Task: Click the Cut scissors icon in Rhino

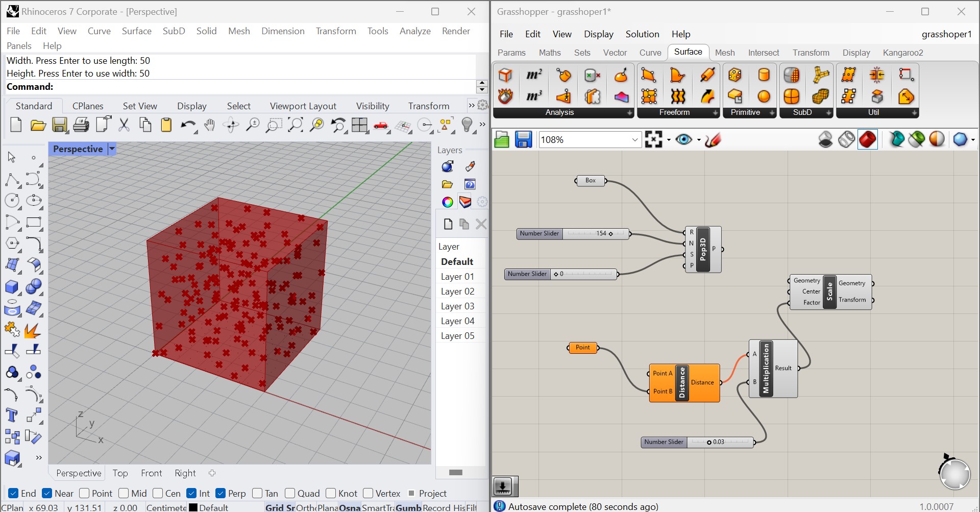Action: pyautogui.click(x=124, y=125)
